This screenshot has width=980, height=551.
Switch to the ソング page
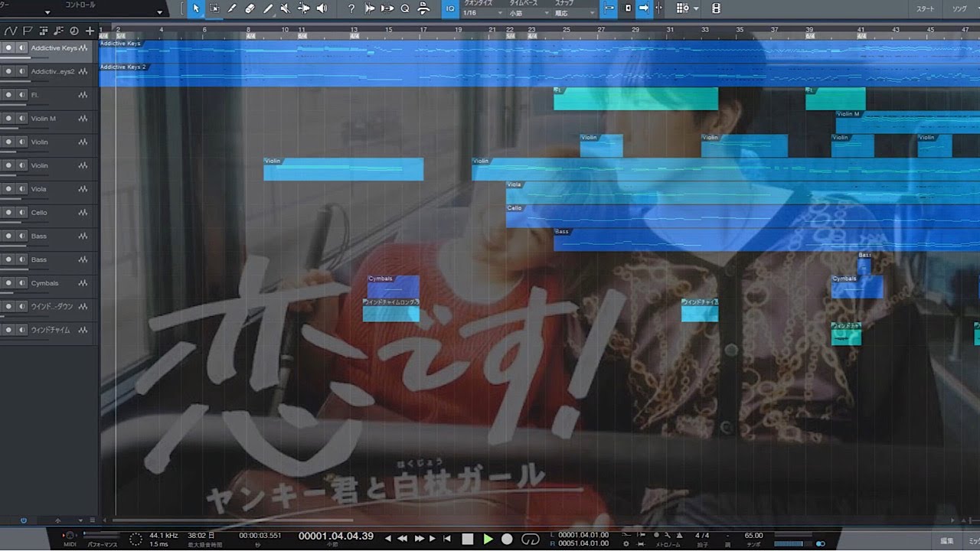[x=959, y=8]
